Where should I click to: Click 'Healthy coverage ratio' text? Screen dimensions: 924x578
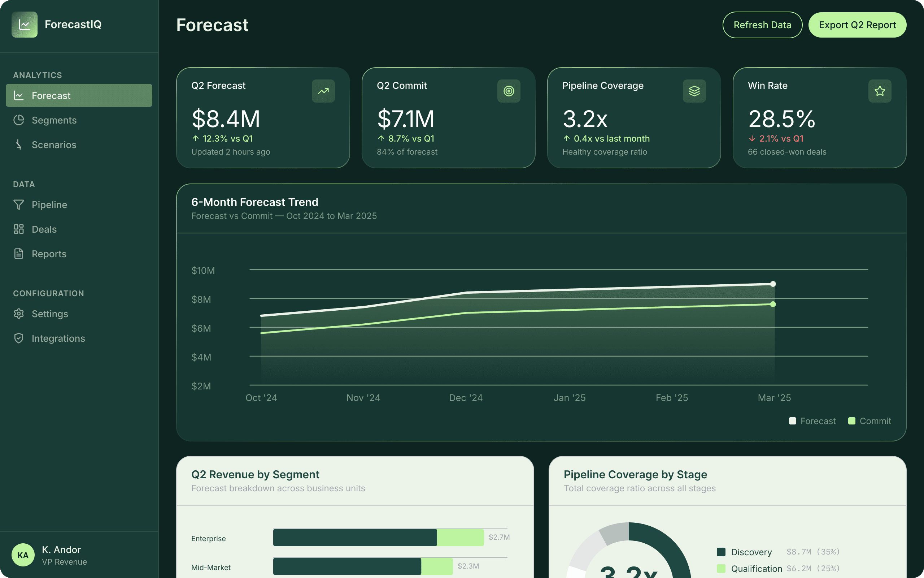coord(605,152)
